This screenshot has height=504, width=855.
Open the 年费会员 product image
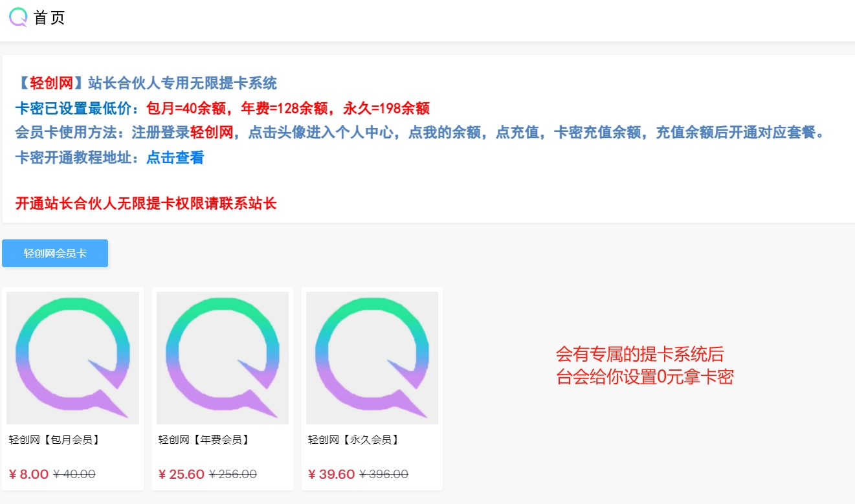point(223,358)
